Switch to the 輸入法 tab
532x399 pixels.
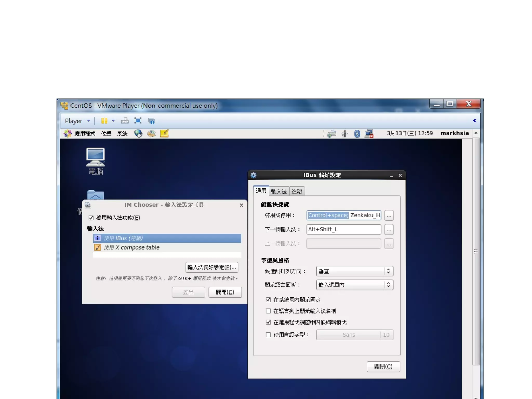coord(279,192)
